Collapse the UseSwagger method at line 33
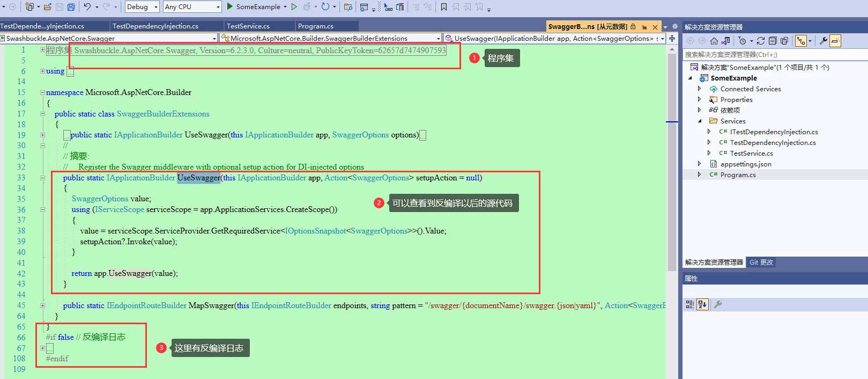Image resolution: width=868 pixels, height=379 pixels. point(42,178)
